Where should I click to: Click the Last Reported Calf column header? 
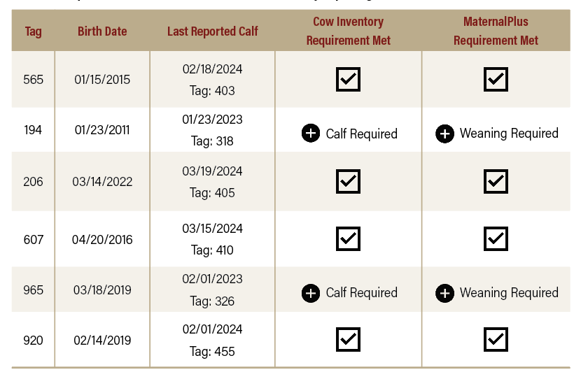click(x=212, y=31)
